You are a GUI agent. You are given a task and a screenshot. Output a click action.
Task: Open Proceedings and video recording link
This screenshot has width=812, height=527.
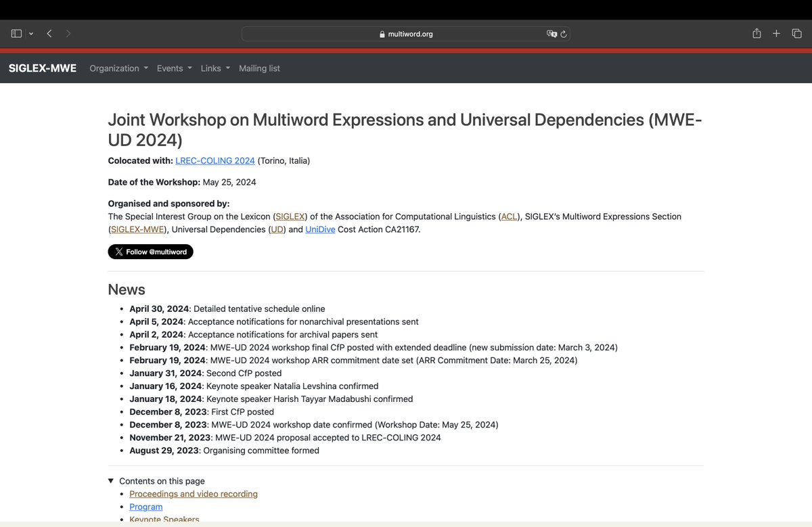pyautogui.click(x=194, y=494)
